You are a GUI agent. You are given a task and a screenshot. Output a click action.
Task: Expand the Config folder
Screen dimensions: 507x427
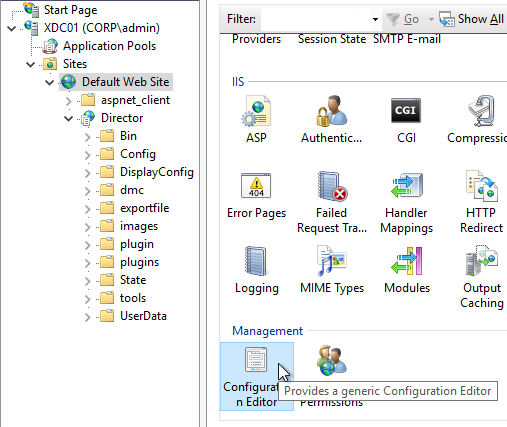coord(87,155)
